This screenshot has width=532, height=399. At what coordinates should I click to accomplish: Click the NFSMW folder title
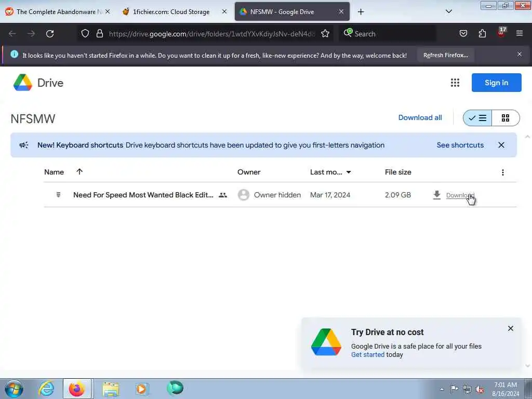[33, 119]
